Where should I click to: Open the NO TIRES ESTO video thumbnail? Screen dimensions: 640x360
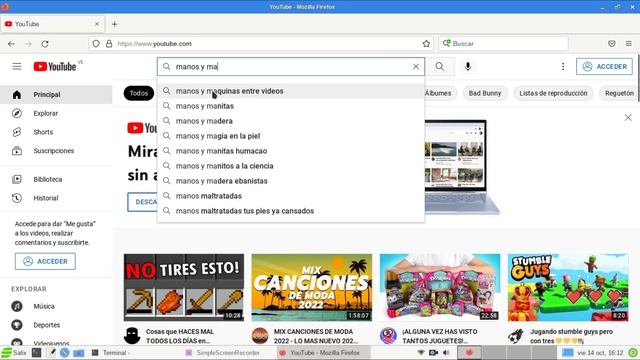click(184, 287)
